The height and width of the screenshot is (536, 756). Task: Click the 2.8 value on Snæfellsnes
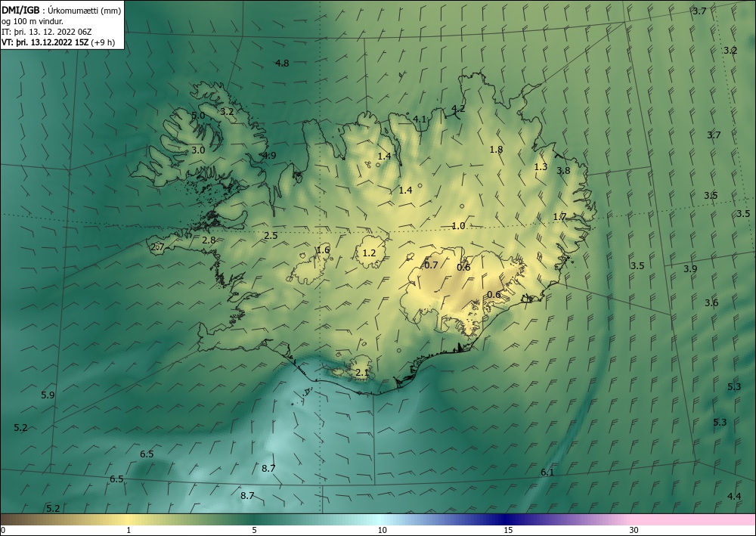(x=209, y=240)
